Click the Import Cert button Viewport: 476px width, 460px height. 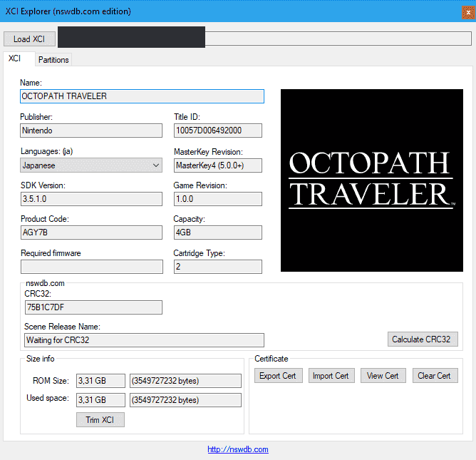(331, 376)
